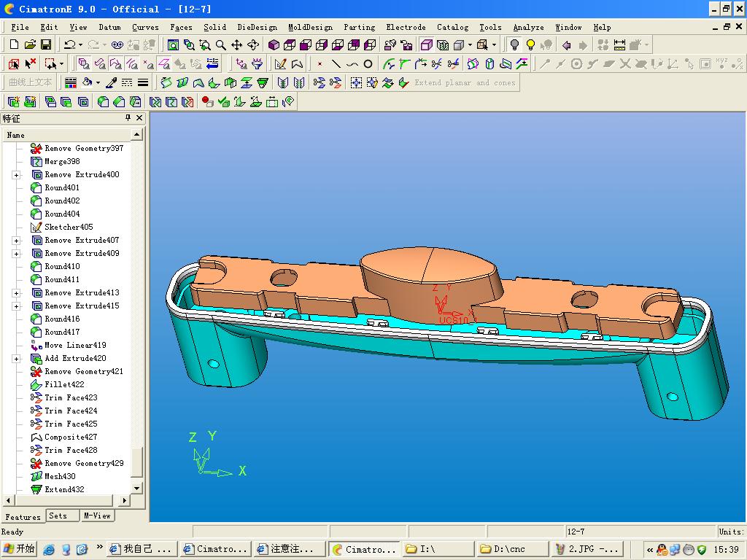Toggle the gray light bulb icon
The width and height of the screenshot is (747, 560).
pos(514,45)
